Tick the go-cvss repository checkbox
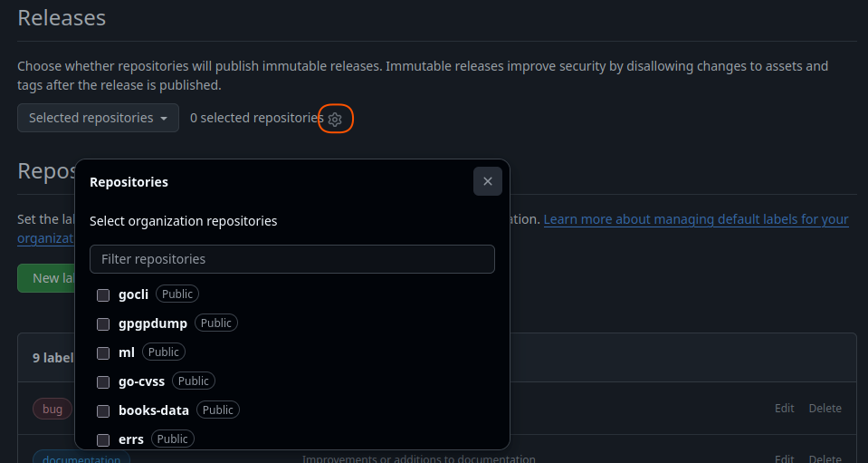The height and width of the screenshot is (463, 868). tap(103, 381)
